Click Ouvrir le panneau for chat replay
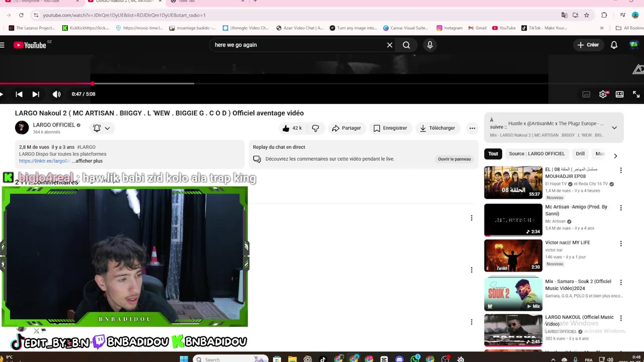Screen dimensions: 644x362 (x=454, y=159)
